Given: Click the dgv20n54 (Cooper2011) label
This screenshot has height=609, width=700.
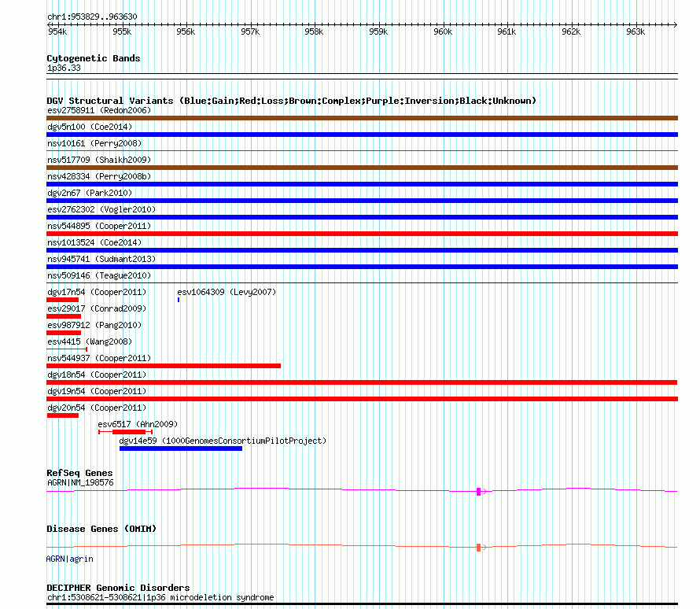Looking at the screenshot, I should (x=97, y=408).
